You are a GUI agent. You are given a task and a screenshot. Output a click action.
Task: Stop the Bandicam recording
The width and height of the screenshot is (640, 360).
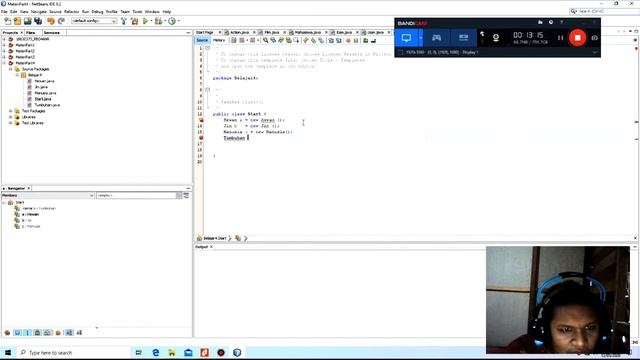click(x=577, y=38)
